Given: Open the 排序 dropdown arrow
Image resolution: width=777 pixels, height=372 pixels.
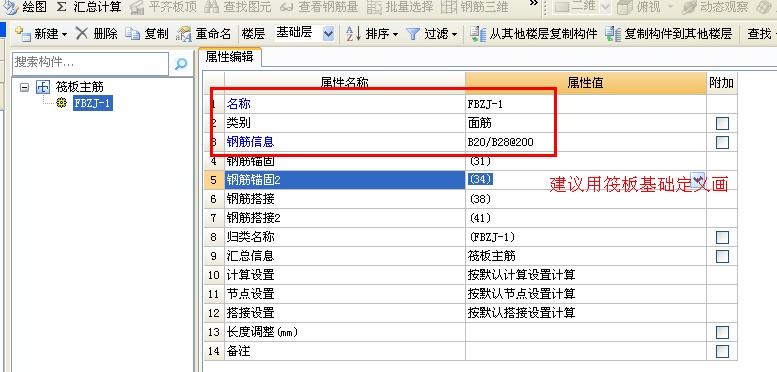Looking at the screenshot, I should pos(395,35).
